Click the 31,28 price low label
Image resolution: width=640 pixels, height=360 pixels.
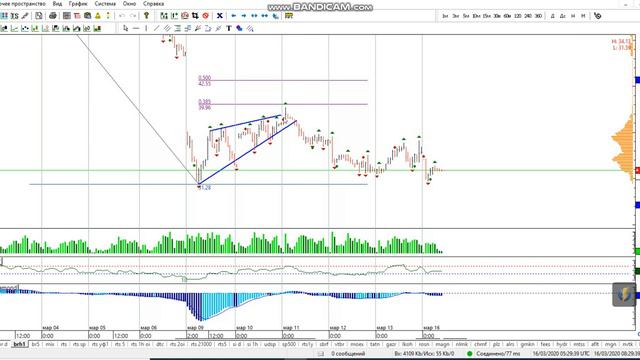tap(206, 188)
